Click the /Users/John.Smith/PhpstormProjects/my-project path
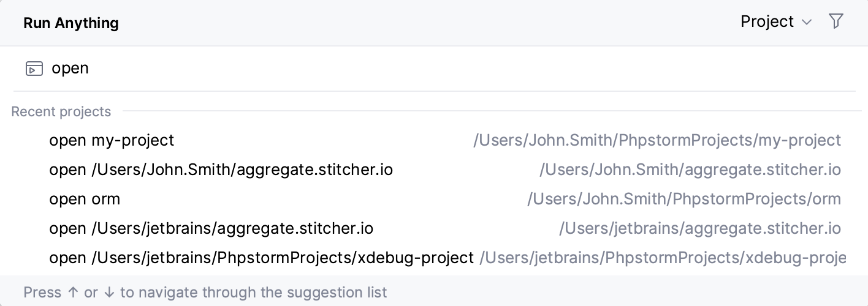 [x=657, y=140]
